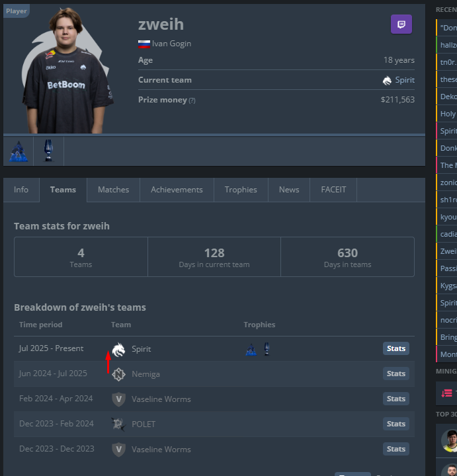457x476 pixels.
Task: Click the Vaseline Worms shield logo, Feb 2024 row
Action: [x=119, y=399]
